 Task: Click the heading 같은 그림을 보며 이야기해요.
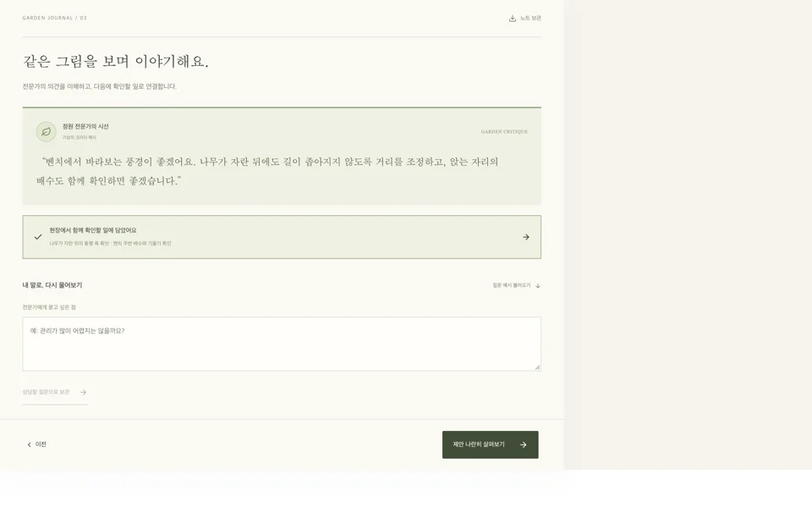(x=116, y=61)
